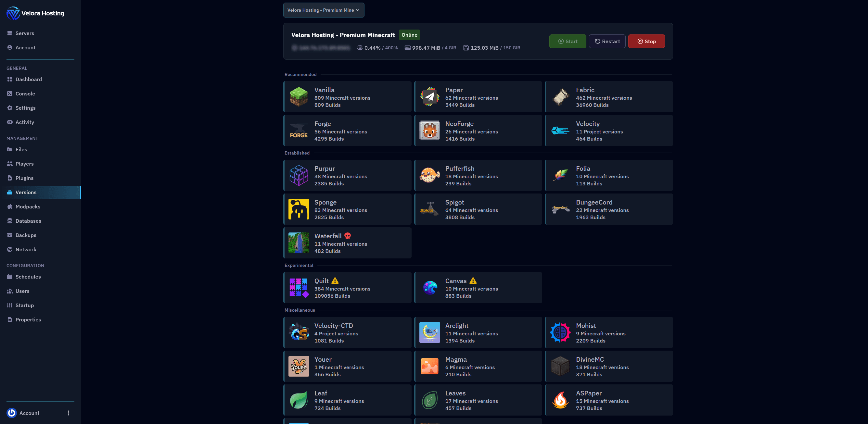Go to Modpacks in sidebar
This screenshot has height=424, width=868.
click(28, 206)
